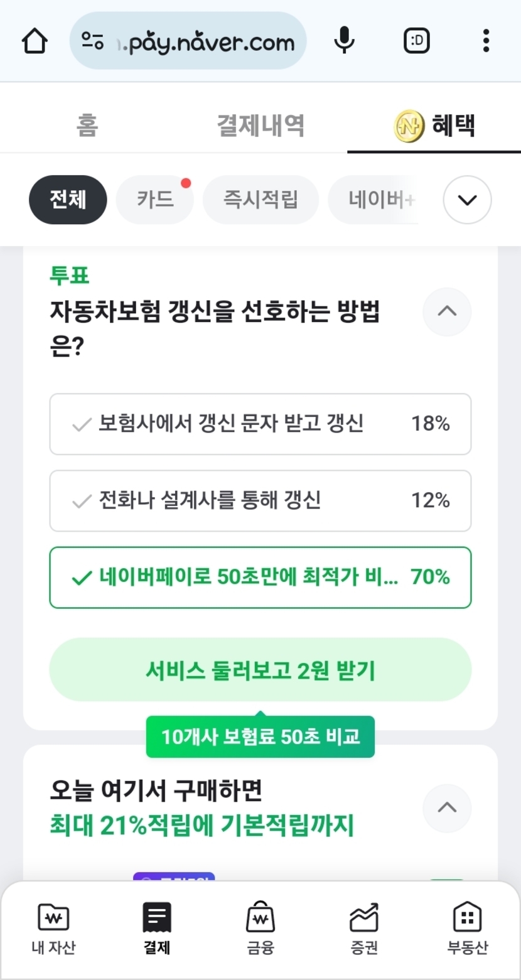Image resolution: width=521 pixels, height=980 pixels.
Task: Open the browser tab switcher icon
Action: point(416,41)
